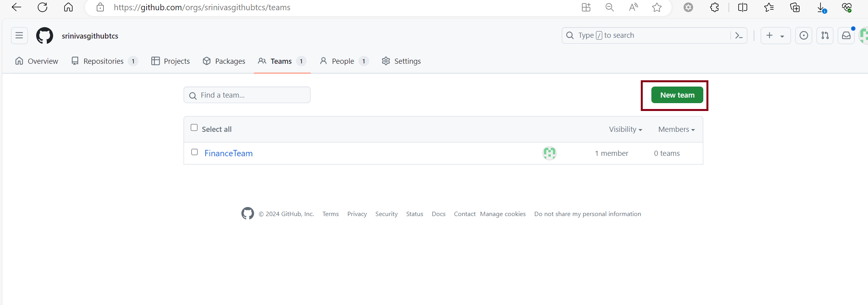The width and height of the screenshot is (868, 305).
Task: Open the FinanceTeam team link
Action: (228, 153)
